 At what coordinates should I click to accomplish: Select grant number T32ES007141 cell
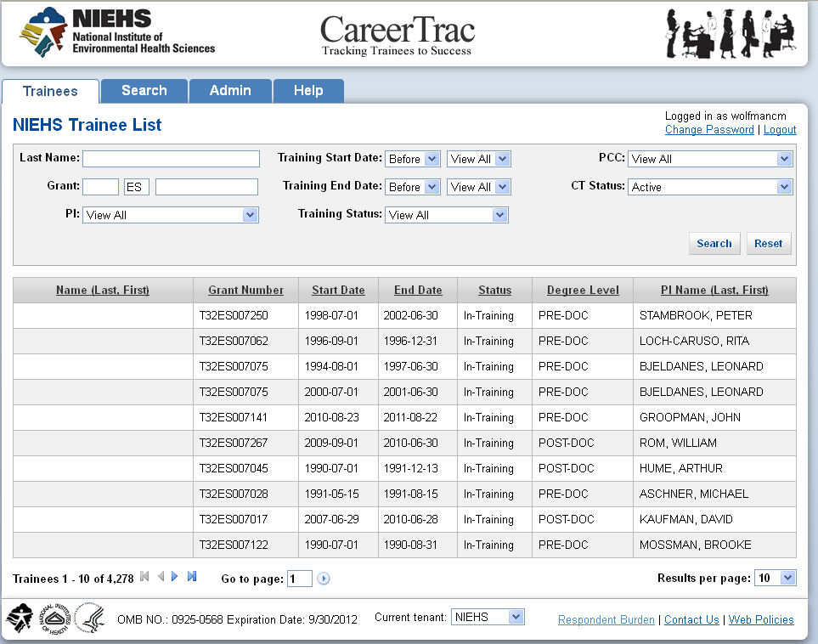(x=245, y=417)
